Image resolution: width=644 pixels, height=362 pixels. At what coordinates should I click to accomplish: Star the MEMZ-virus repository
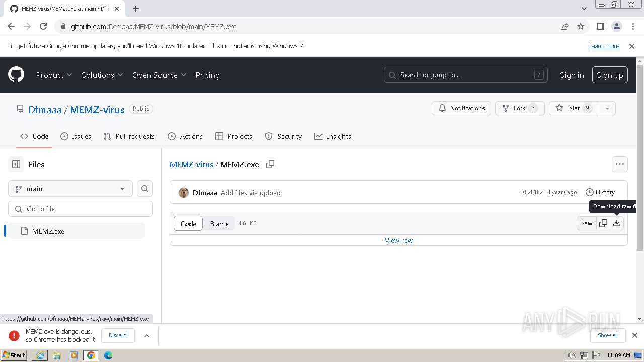574,108
